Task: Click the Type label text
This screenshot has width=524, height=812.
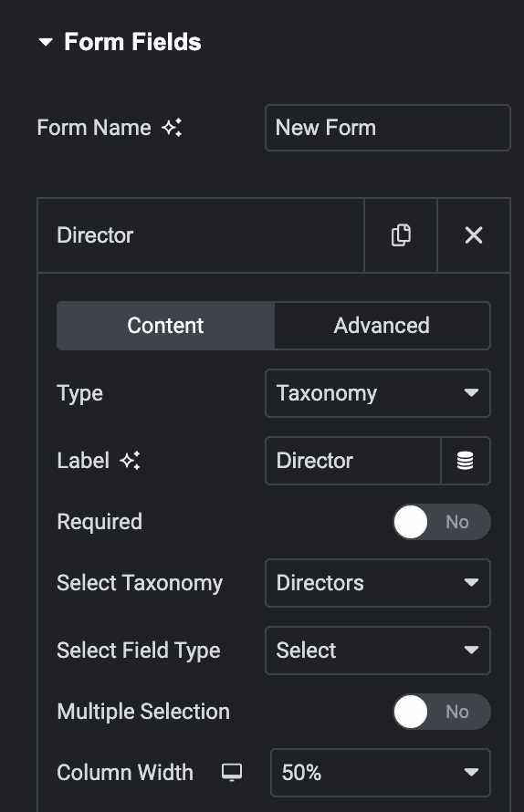Action: [x=79, y=393]
